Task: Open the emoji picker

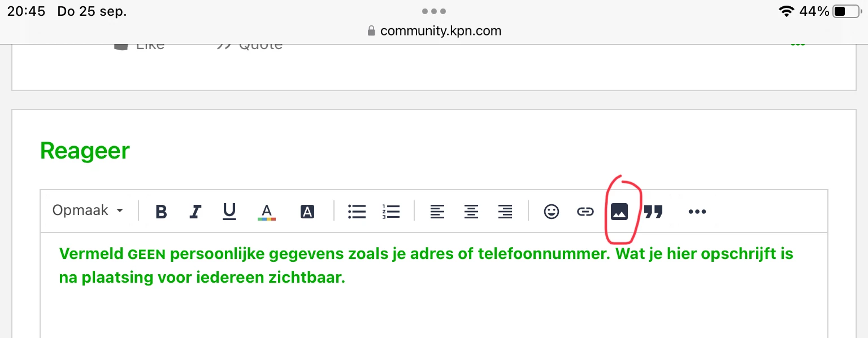Action: [551, 212]
